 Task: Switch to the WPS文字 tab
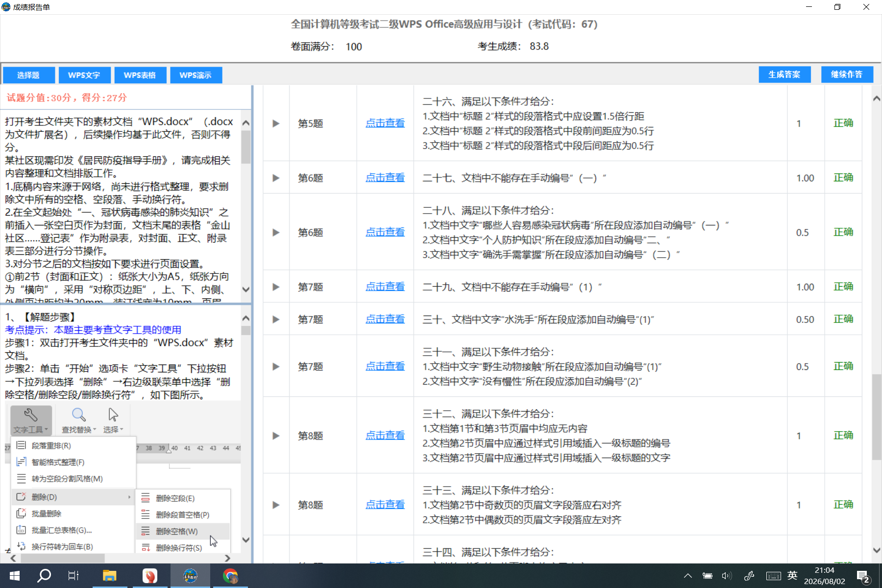[84, 75]
